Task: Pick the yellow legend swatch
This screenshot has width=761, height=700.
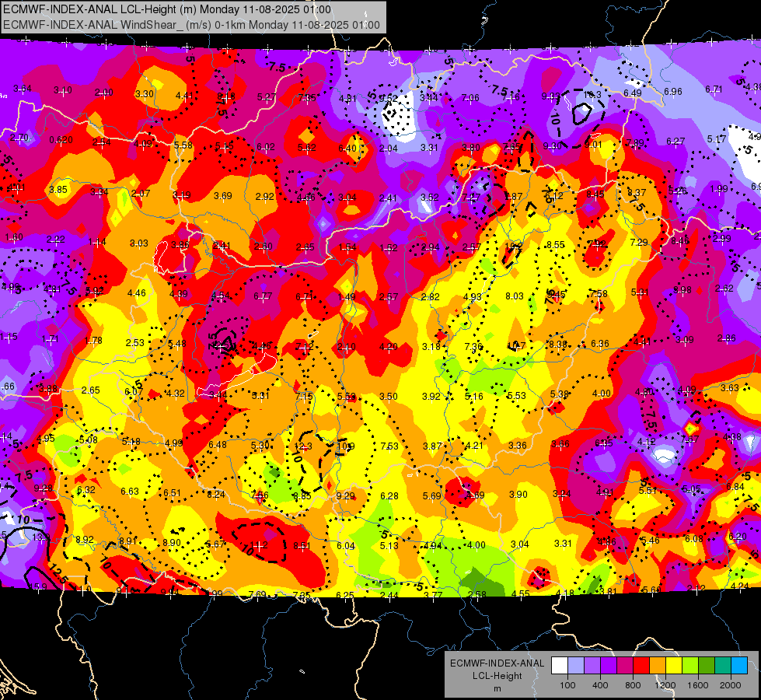Action: (674, 666)
